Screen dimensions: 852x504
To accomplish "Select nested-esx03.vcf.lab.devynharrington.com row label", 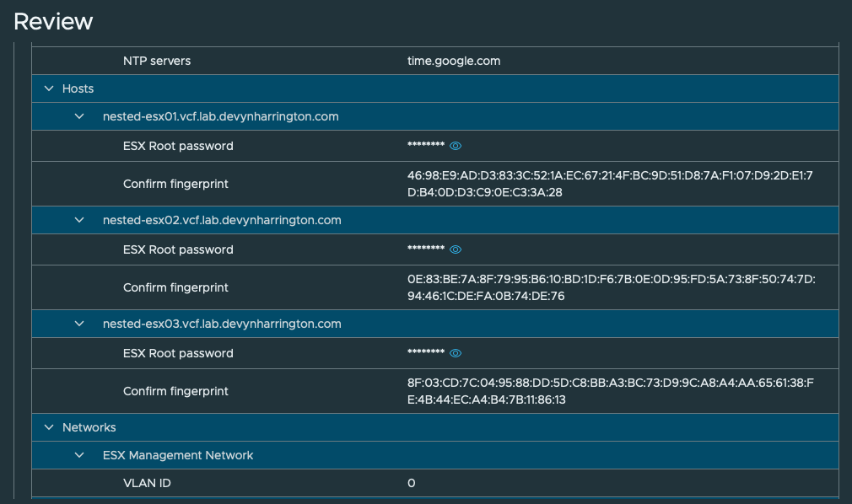I will tap(222, 324).
